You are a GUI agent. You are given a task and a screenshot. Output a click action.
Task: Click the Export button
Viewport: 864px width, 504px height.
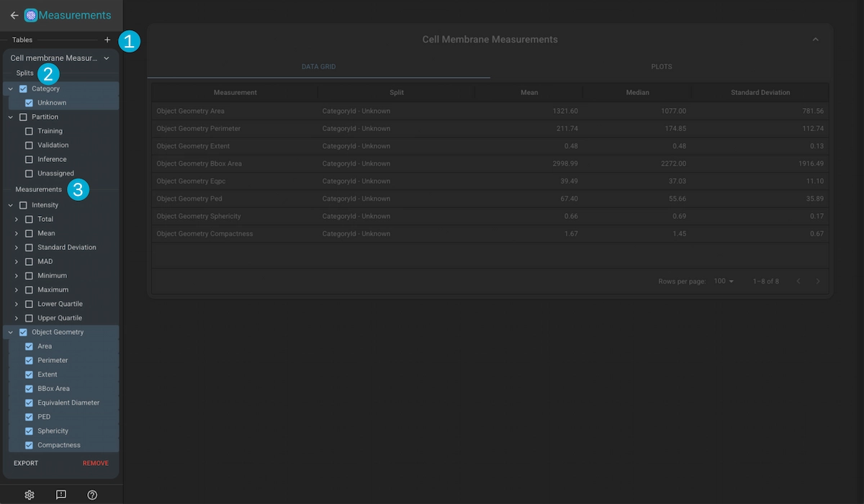point(26,463)
